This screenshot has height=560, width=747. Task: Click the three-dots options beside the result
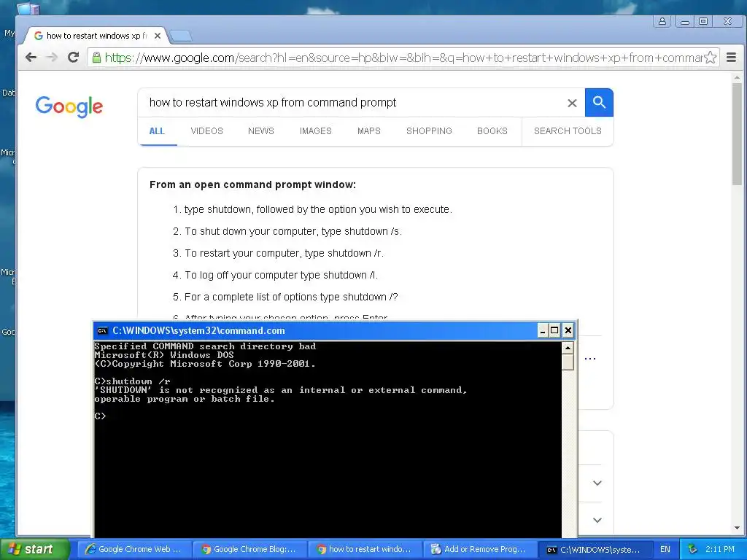coord(589,359)
